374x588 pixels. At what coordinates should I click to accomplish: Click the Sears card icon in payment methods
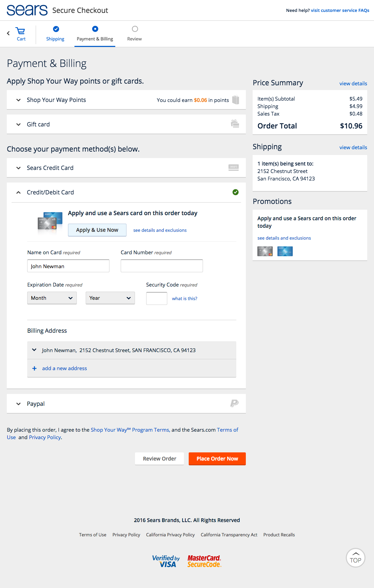click(234, 167)
